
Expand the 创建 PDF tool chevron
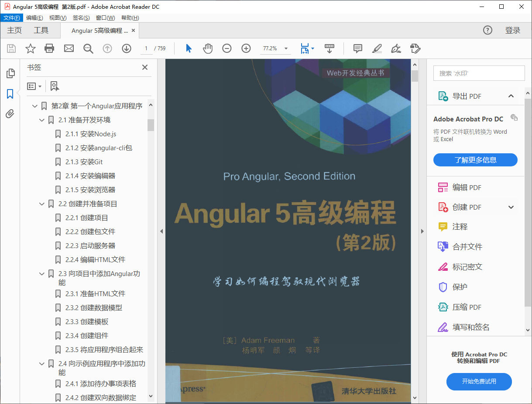pos(511,207)
